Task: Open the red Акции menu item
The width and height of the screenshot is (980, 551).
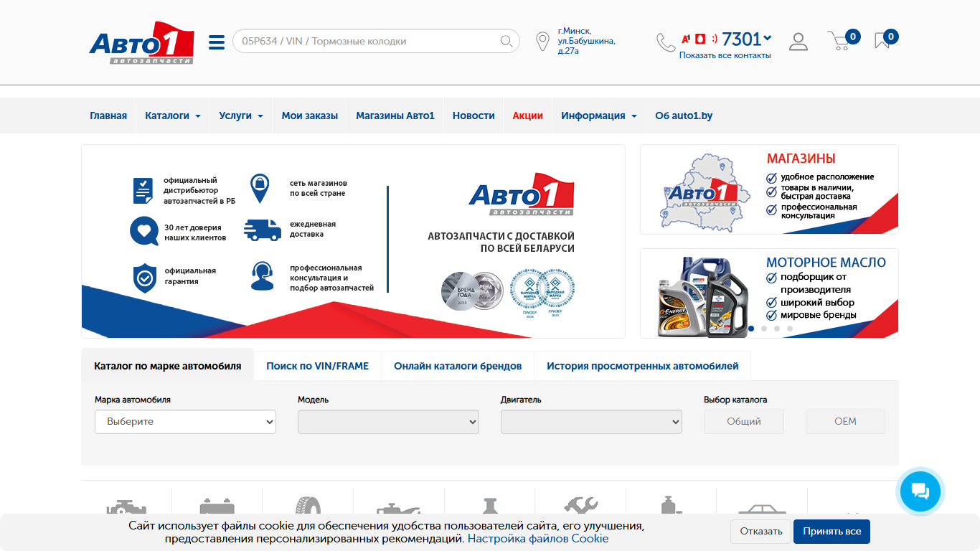Action: 528,116
